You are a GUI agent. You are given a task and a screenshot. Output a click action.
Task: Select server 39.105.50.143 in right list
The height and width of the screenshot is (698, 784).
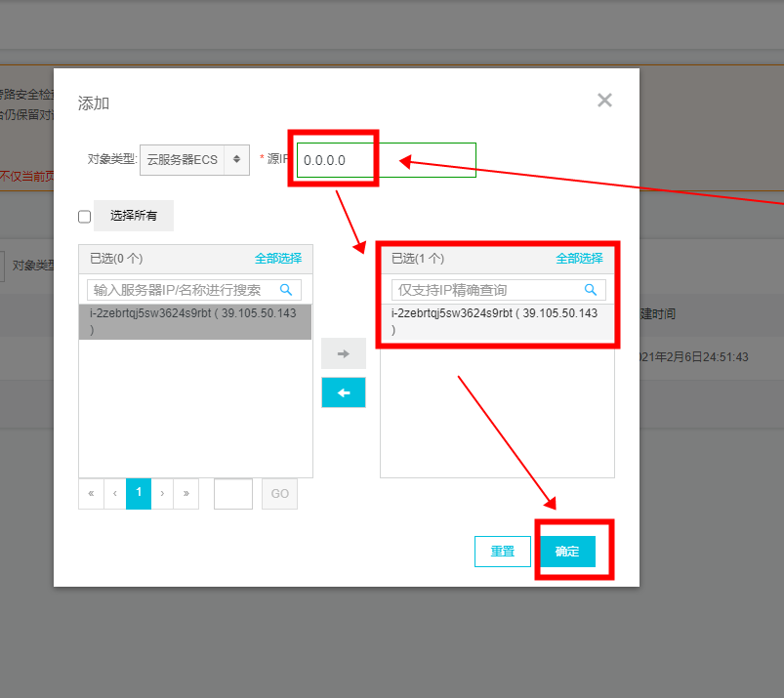496,321
